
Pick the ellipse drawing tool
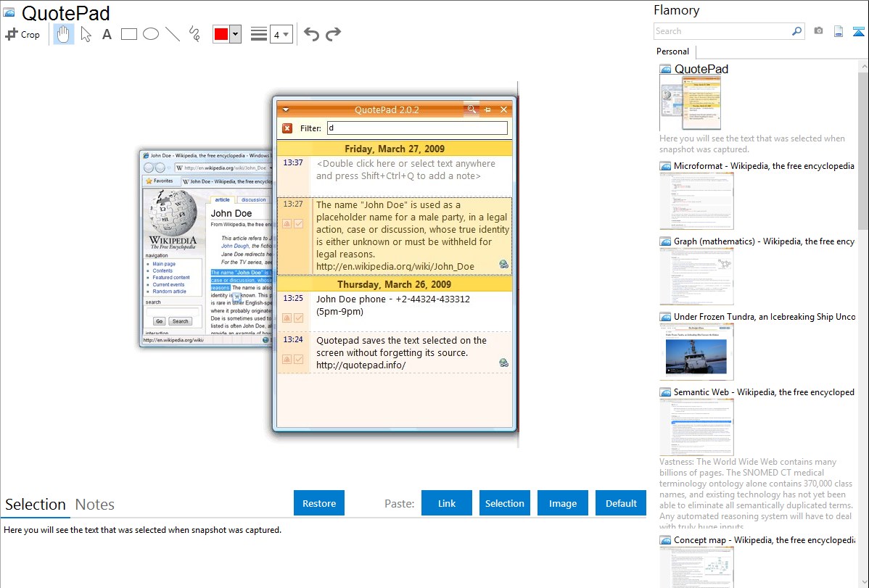coord(151,34)
